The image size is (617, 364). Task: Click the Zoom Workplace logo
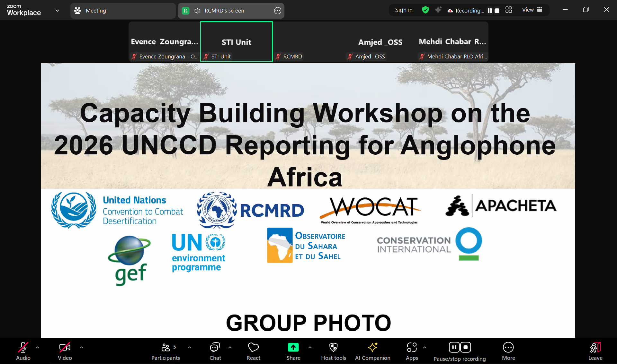click(x=24, y=10)
